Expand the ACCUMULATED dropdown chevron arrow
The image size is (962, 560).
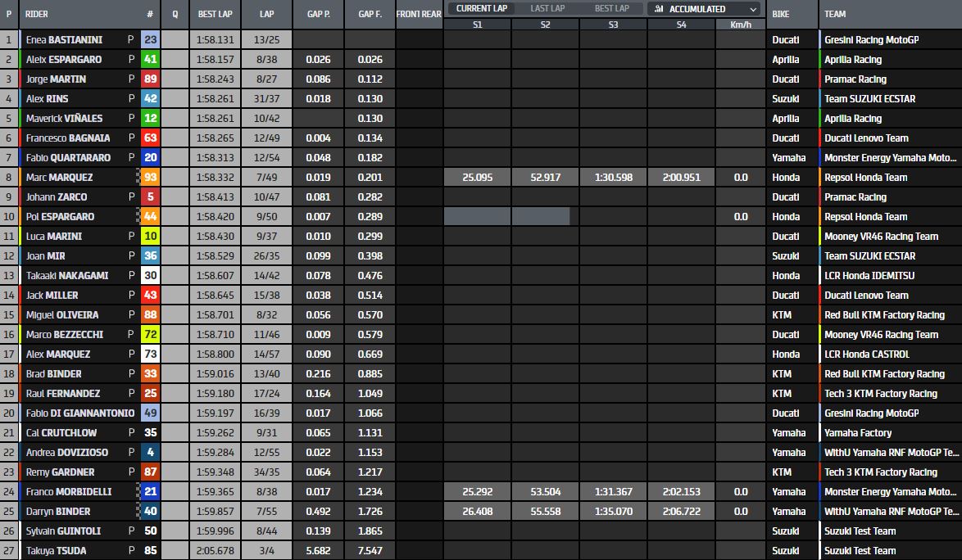753,9
